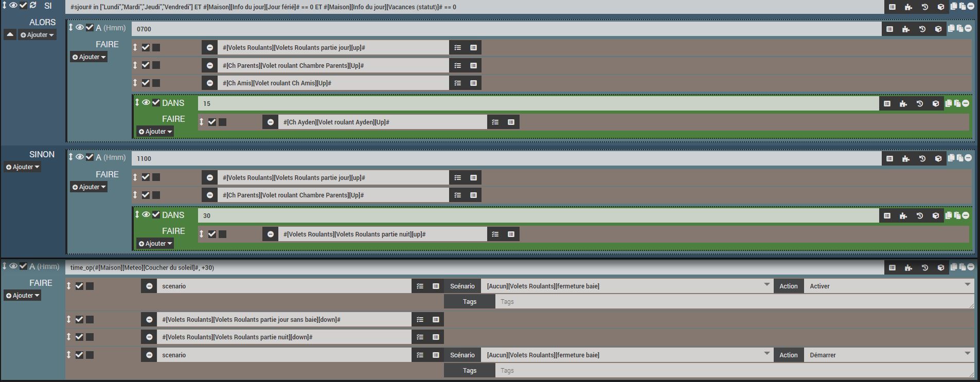Open the Ajouter dropdown under SINON
The height and width of the screenshot is (382, 980).
(x=23, y=167)
